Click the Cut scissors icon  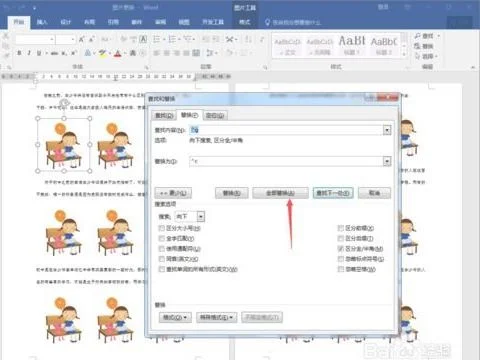tap(6, 36)
